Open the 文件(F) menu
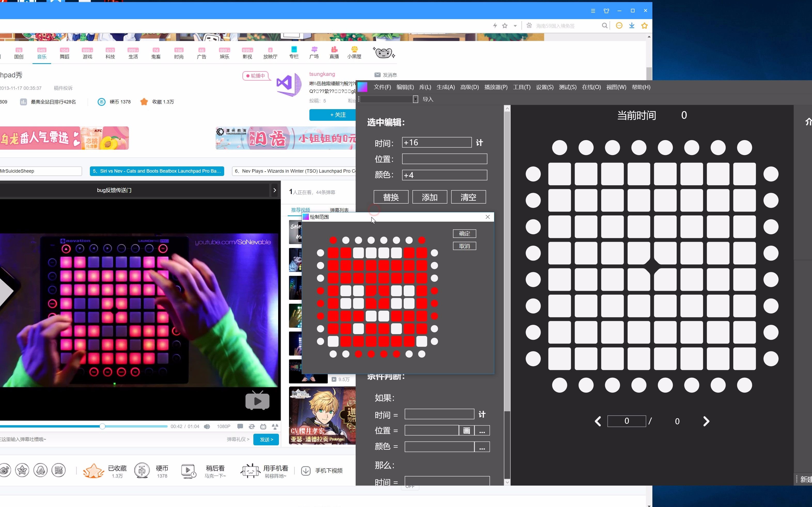 (382, 87)
